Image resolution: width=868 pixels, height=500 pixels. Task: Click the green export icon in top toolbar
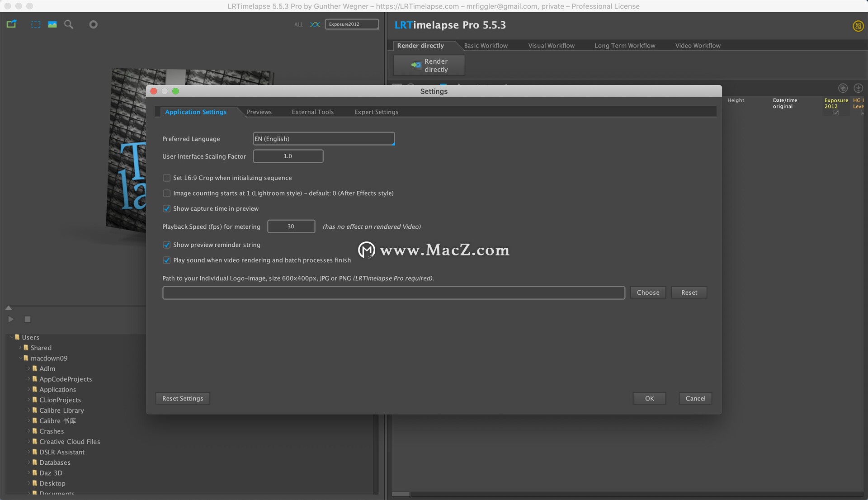[11, 24]
